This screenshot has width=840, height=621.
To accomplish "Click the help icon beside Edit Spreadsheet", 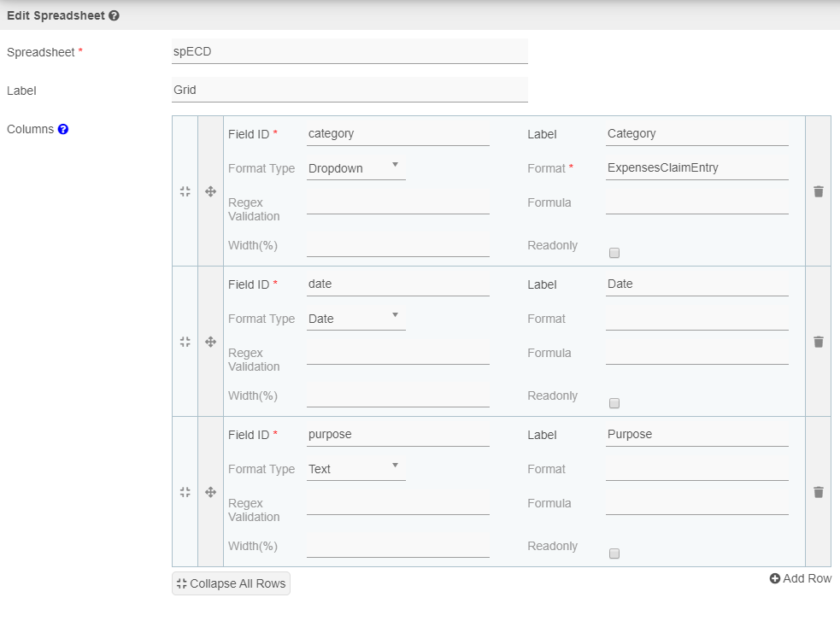I will coord(115,15).
